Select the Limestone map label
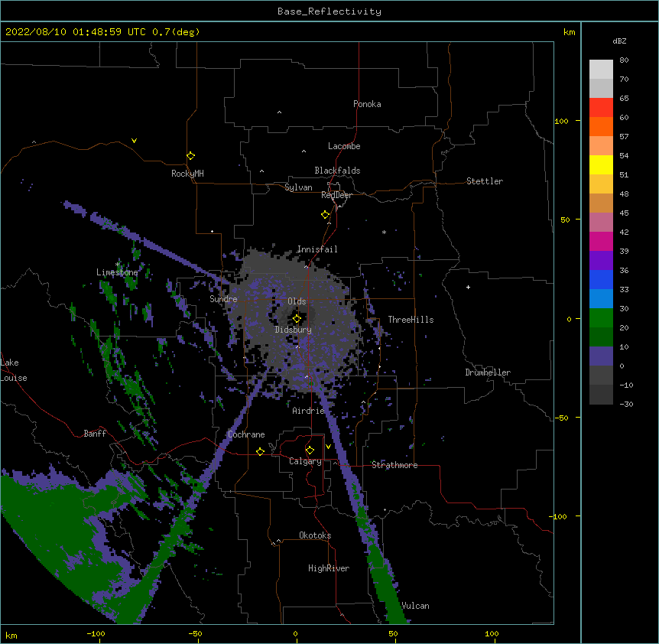This screenshot has height=644, width=659. click(117, 272)
